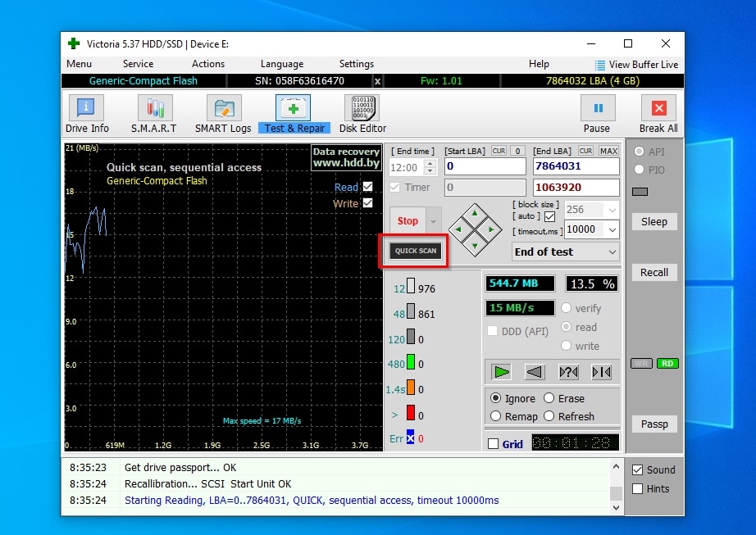The height and width of the screenshot is (535, 756).
Task: Click the right arrow on navigation diamond
Action: [491, 229]
